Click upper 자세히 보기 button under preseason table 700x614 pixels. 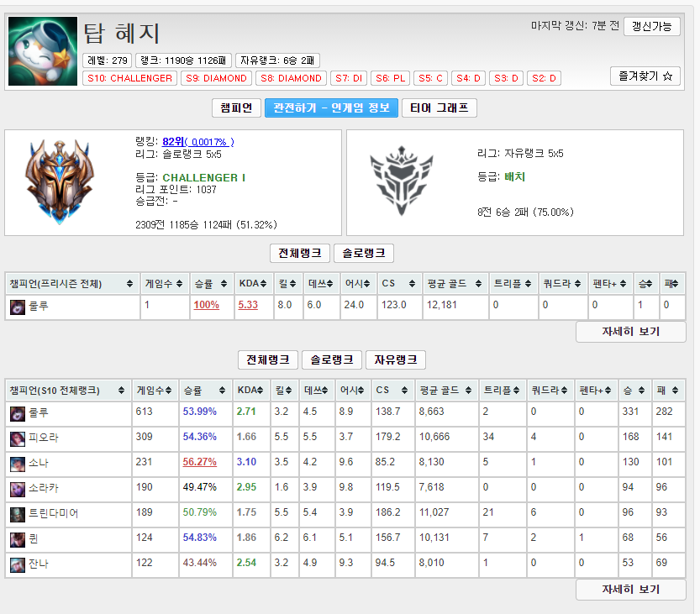[x=631, y=332]
